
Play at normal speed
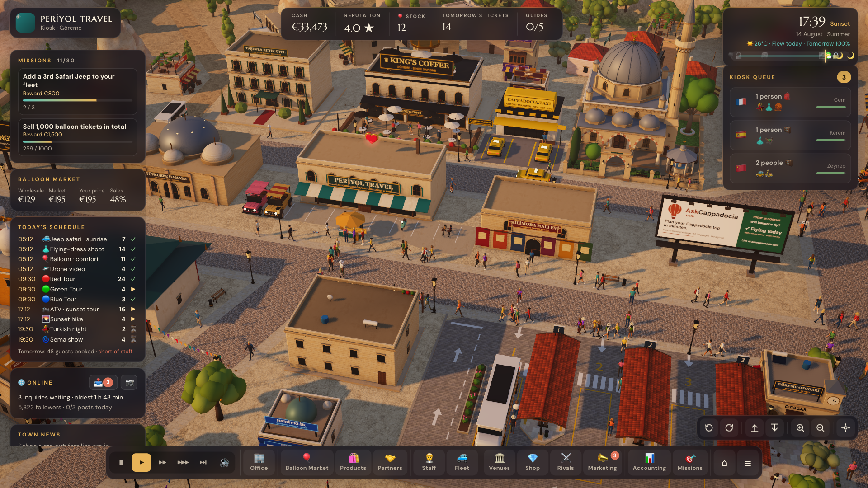[x=142, y=462]
